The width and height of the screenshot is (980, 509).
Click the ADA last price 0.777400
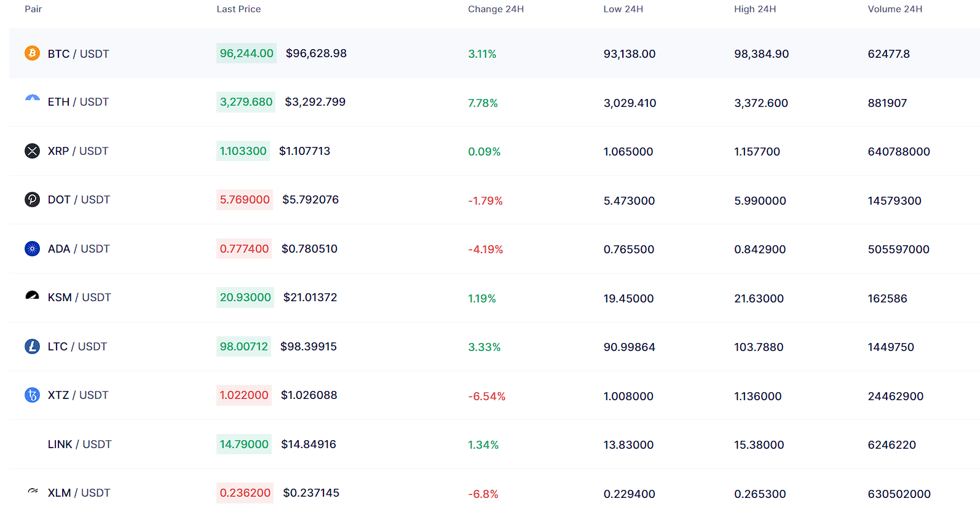(x=244, y=249)
